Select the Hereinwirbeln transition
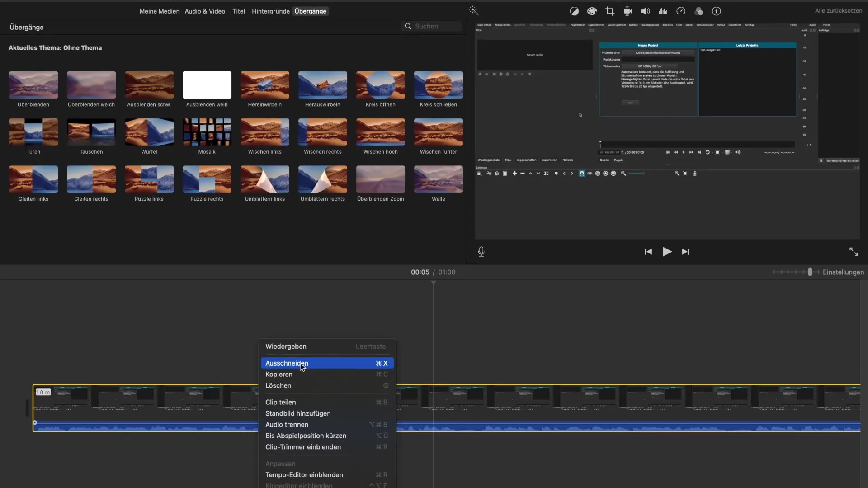Viewport: 868px width, 488px height. coord(265,85)
